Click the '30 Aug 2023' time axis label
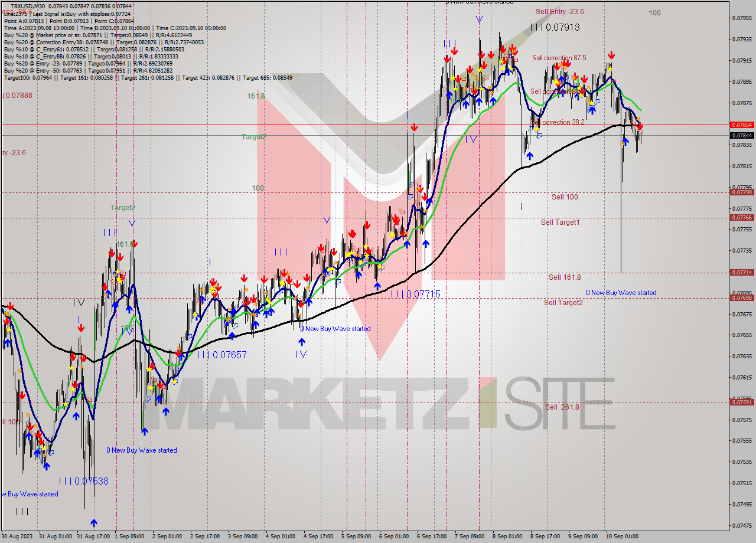Screen dimensions: 756x543 click(18, 537)
